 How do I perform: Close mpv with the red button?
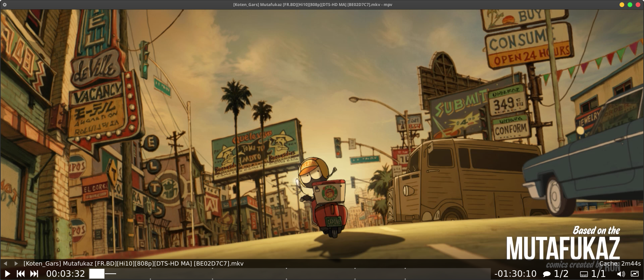pos(638,5)
